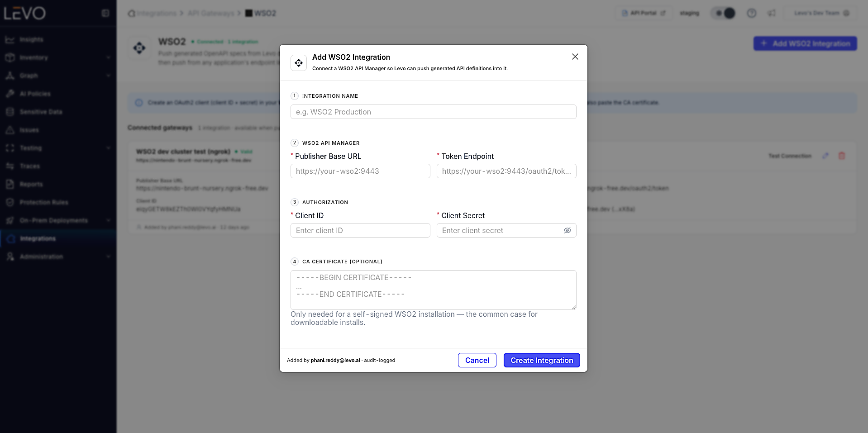Click the Administration sidebar icon
This screenshot has height=433, width=868.
[10, 257]
